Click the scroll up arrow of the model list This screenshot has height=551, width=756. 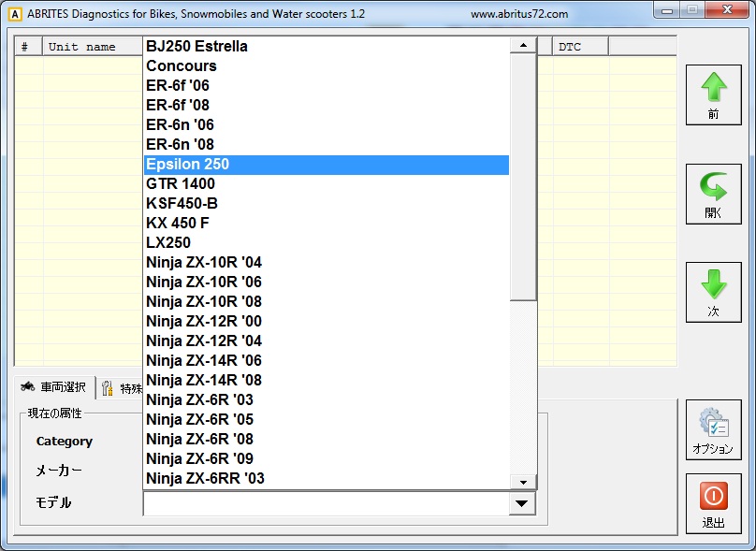click(x=523, y=46)
